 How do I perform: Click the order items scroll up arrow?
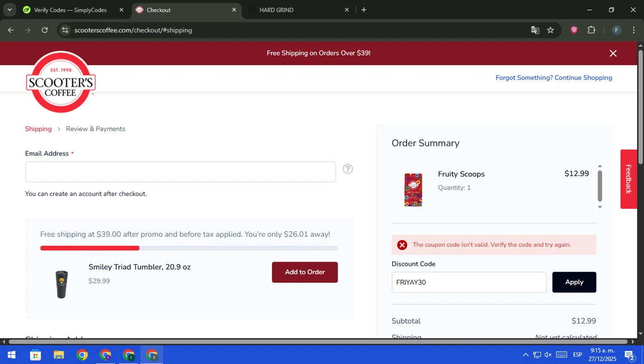600,166
